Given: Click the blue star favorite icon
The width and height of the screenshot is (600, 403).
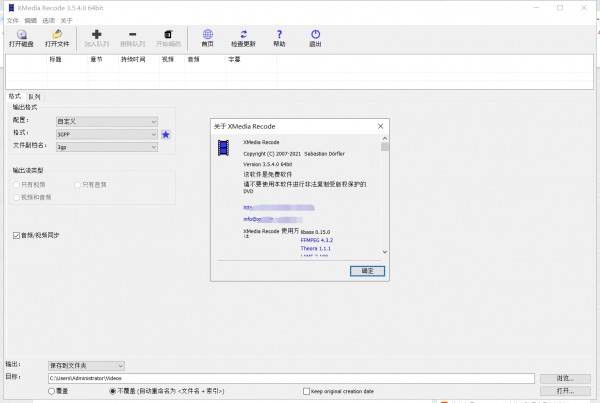Looking at the screenshot, I should [x=166, y=134].
